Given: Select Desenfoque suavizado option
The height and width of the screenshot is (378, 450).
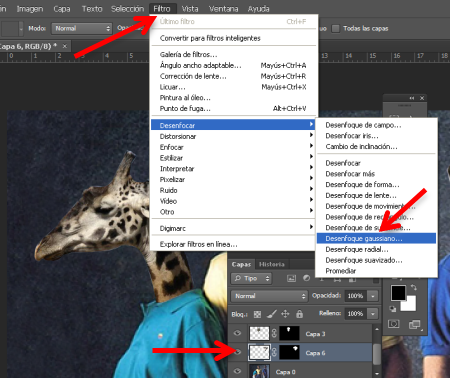Looking at the screenshot, I should click(376, 260).
